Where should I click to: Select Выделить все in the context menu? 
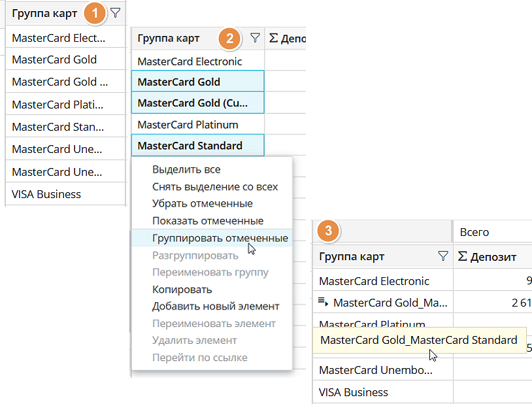click(x=186, y=170)
